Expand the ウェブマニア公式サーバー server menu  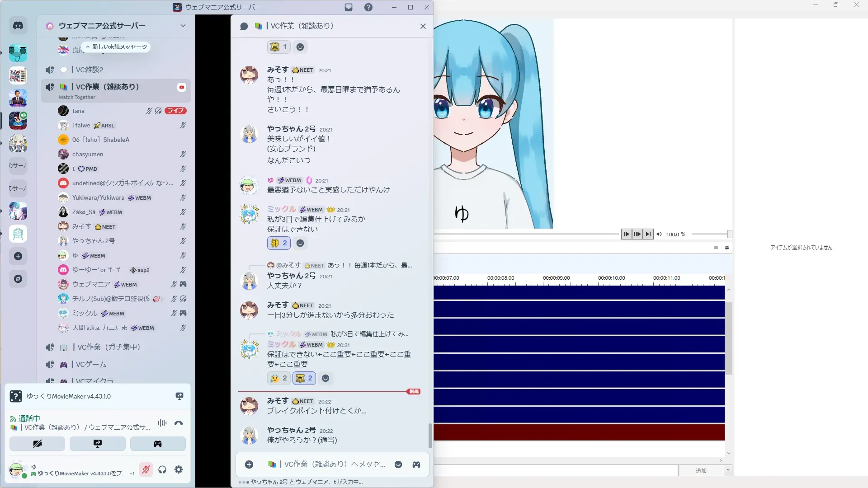click(183, 26)
